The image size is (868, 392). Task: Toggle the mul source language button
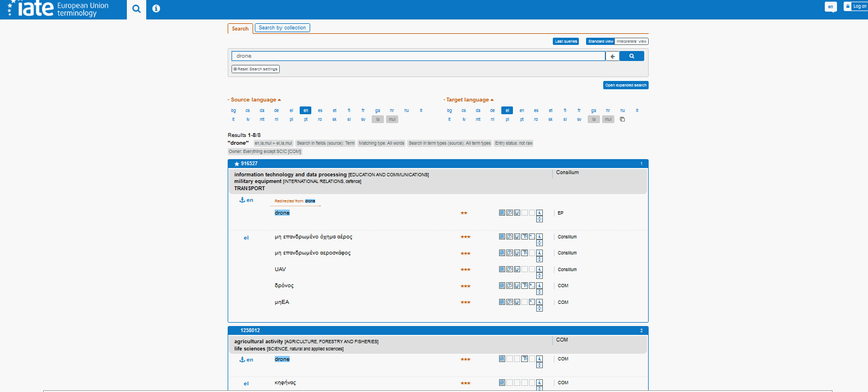click(x=392, y=119)
